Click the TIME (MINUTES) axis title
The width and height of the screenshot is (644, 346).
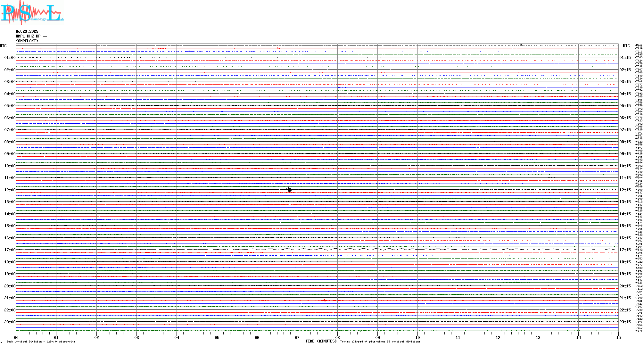[x=321, y=341]
